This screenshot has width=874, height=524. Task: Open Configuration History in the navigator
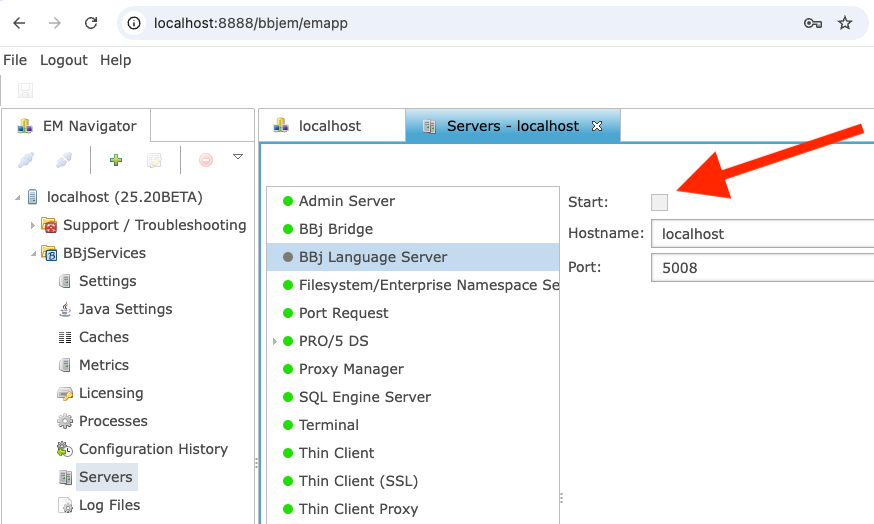coord(153,449)
